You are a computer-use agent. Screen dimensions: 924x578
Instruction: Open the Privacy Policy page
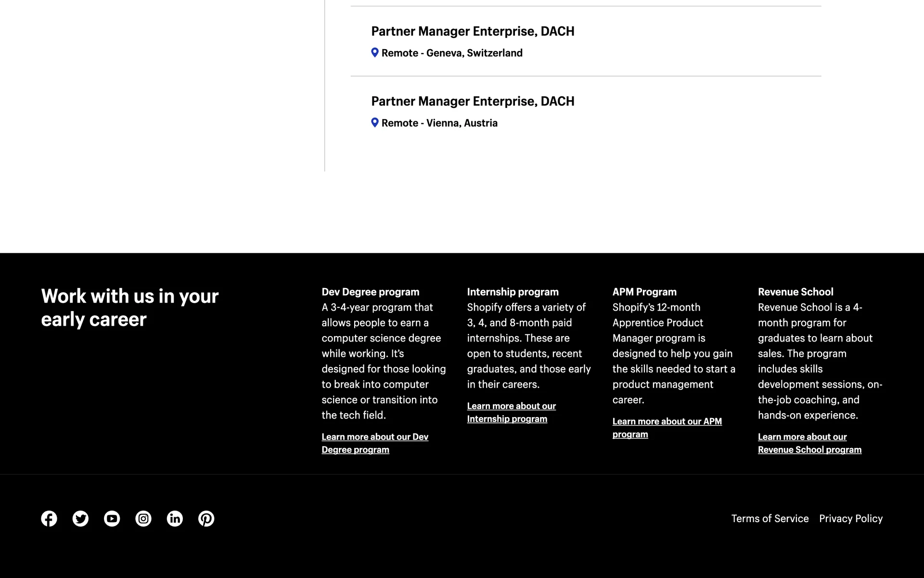850,519
